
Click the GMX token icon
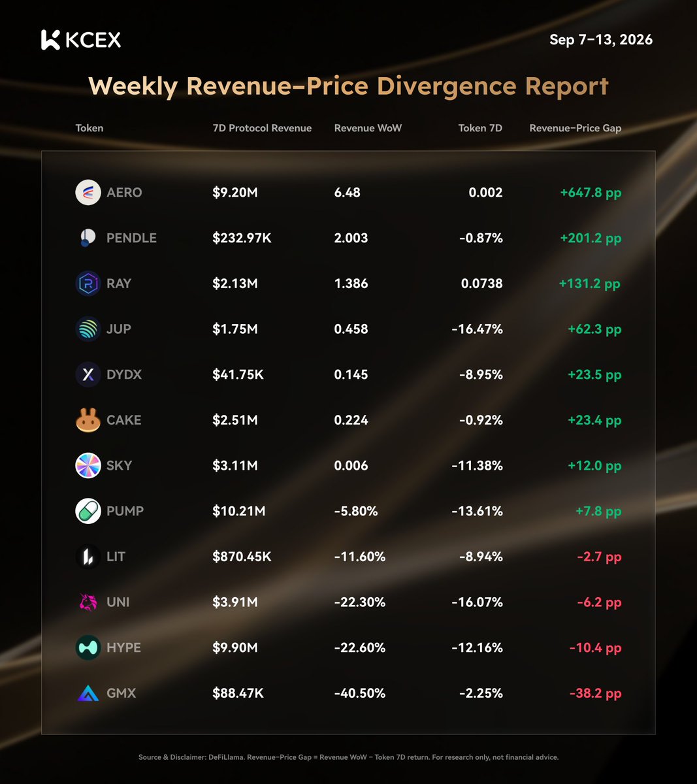click(88, 693)
